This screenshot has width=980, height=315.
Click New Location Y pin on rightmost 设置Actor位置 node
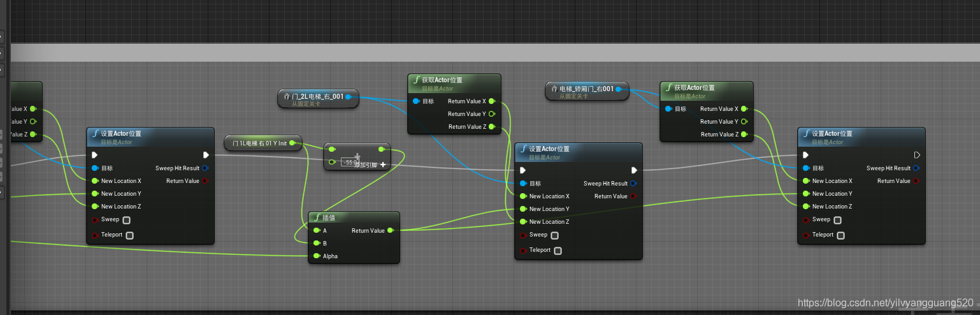coord(806,194)
